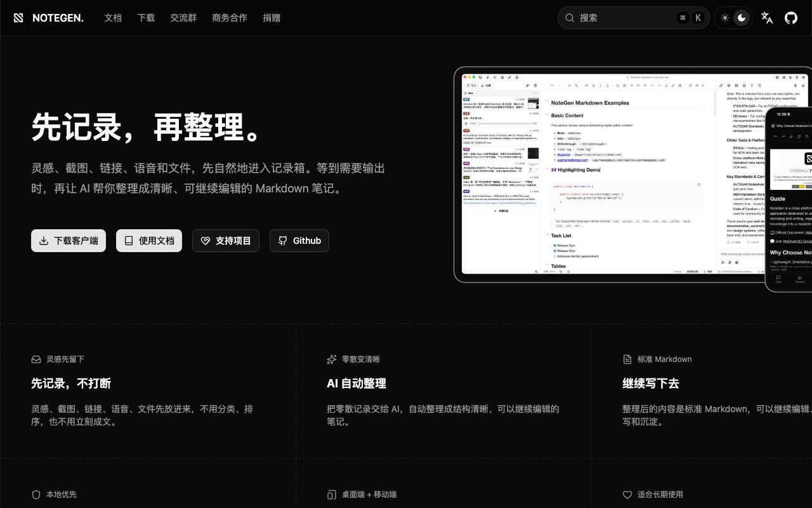Click the 下载客户端 button
The height and width of the screenshot is (508, 812).
coord(69,241)
